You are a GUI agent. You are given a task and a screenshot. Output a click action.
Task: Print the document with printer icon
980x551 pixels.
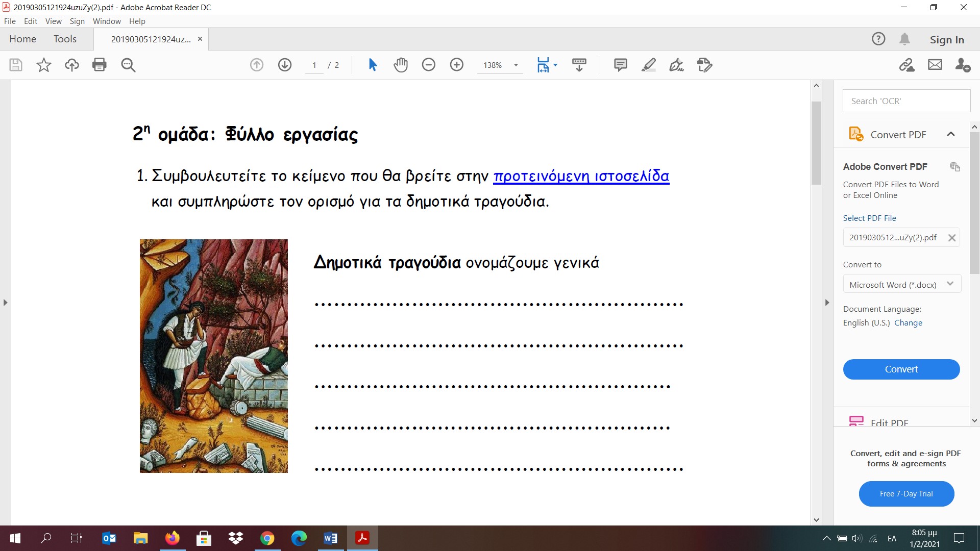point(100,65)
